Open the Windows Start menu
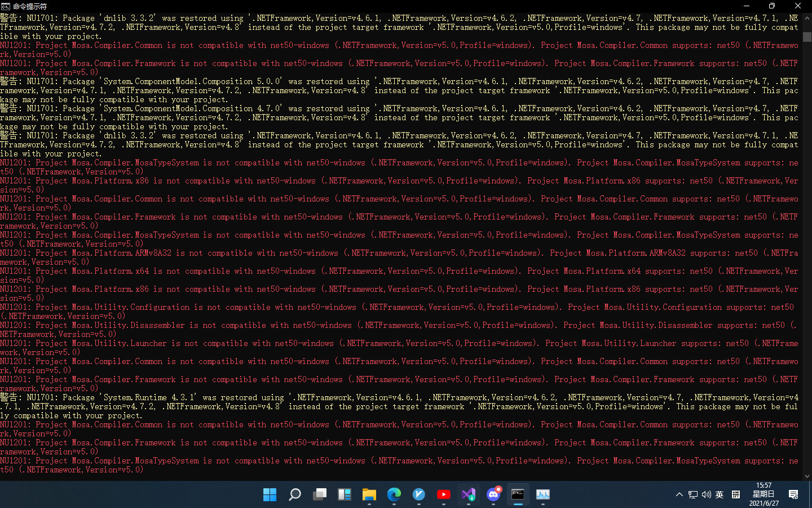Viewport: 812px width, 508px height. [270, 494]
